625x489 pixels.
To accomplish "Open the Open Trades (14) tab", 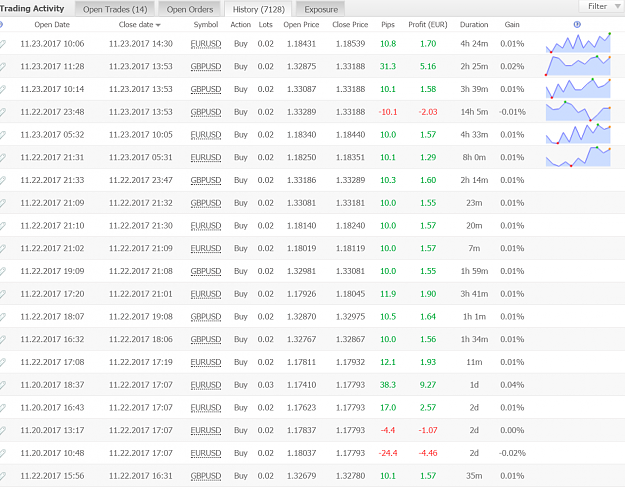I will [x=115, y=9].
